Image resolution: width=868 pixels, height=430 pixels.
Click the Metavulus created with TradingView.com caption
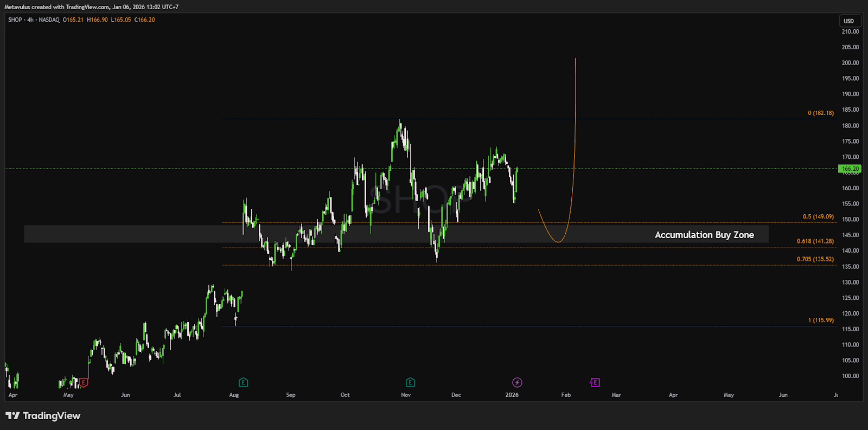tap(91, 7)
